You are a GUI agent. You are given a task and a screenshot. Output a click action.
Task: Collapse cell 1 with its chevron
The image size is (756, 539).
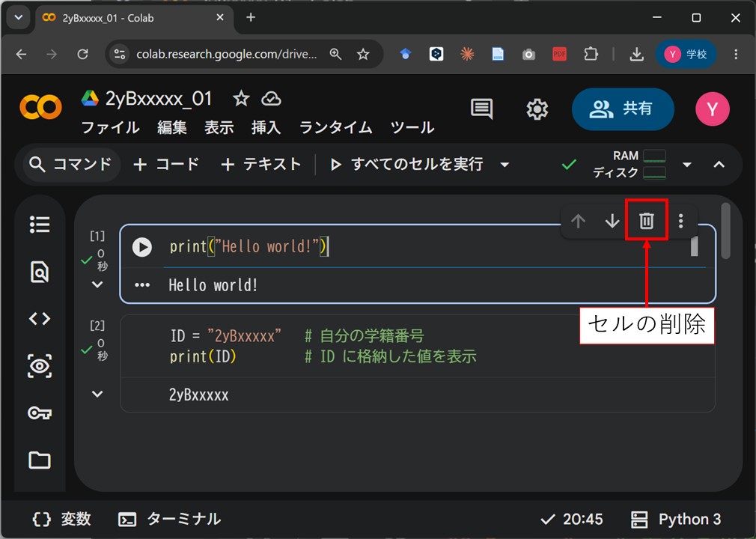[97, 284]
